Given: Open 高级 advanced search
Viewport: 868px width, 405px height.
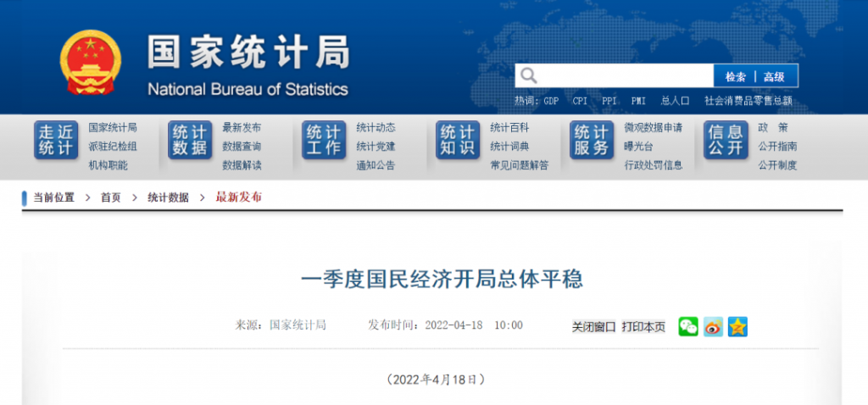Looking at the screenshot, I should click(x=775, y=76).
